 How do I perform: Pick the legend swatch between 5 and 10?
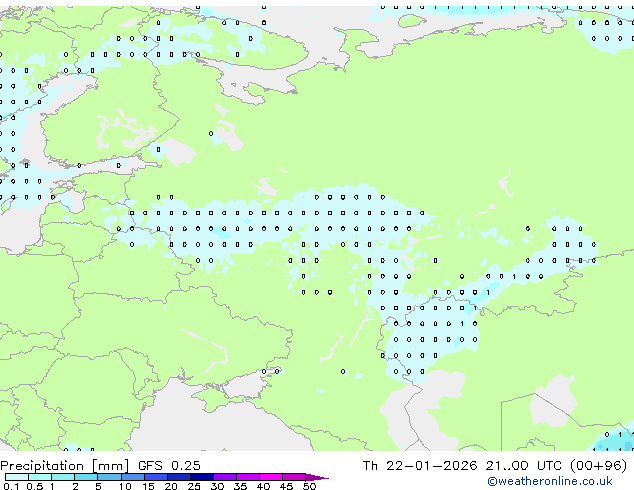[109, 477]
